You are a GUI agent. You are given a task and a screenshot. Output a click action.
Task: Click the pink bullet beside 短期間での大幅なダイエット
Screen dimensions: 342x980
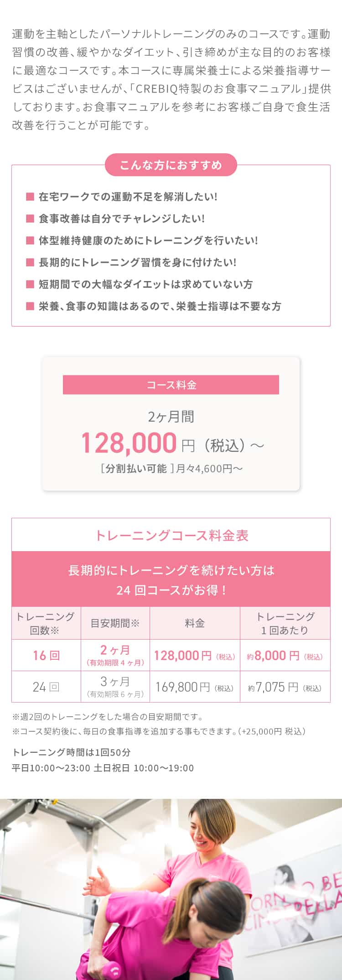[x=30, y=284]
